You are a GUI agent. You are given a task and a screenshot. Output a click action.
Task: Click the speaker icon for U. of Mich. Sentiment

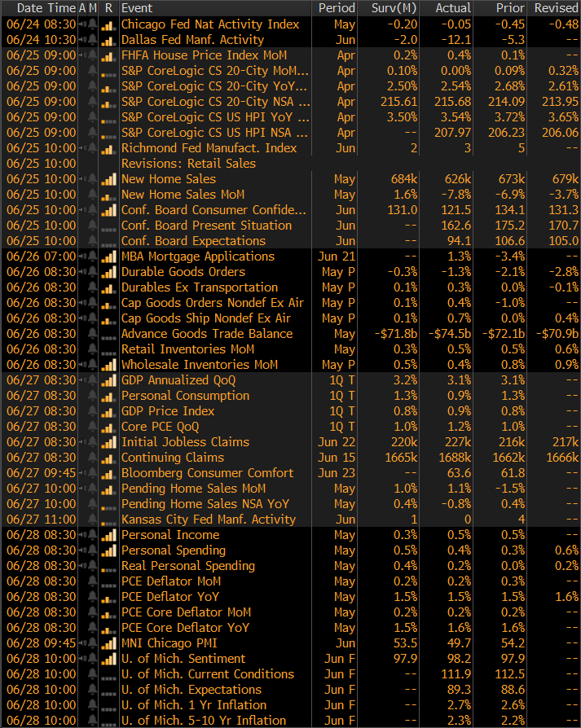pos(82,659)
